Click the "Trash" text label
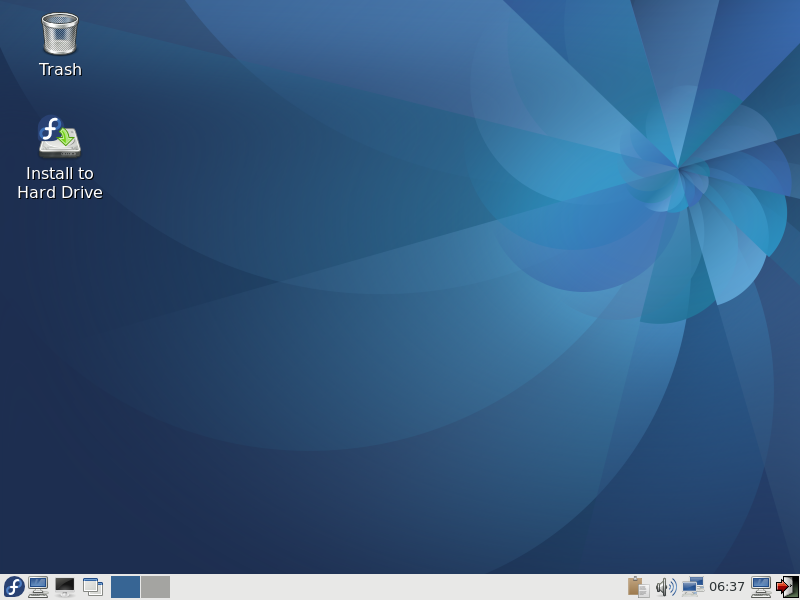 [x=60, y=70]
